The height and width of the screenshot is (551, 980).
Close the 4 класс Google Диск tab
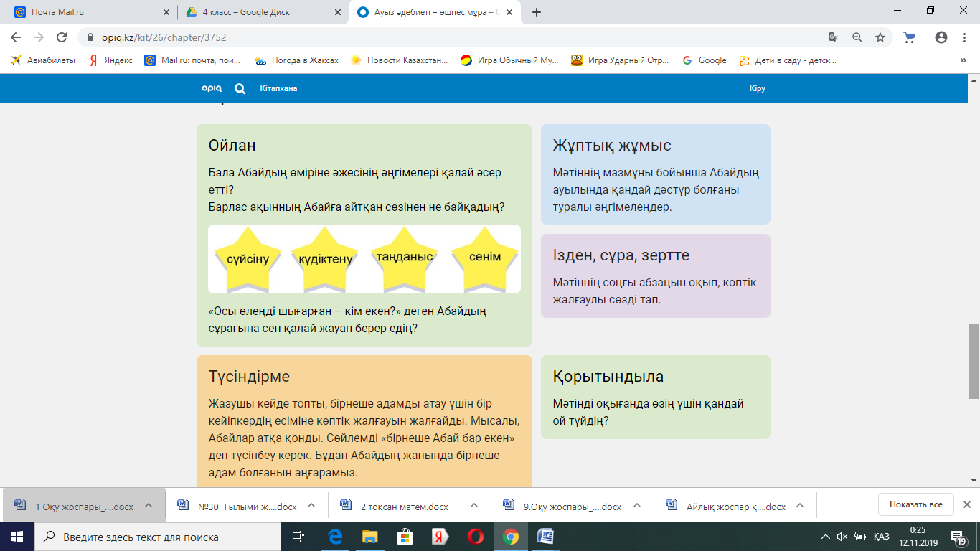[337, 12]
